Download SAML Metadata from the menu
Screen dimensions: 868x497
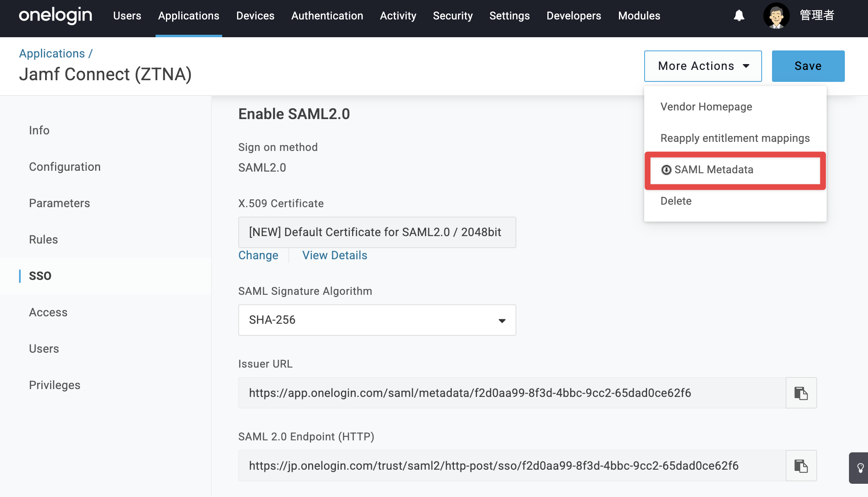click(735, 170)
